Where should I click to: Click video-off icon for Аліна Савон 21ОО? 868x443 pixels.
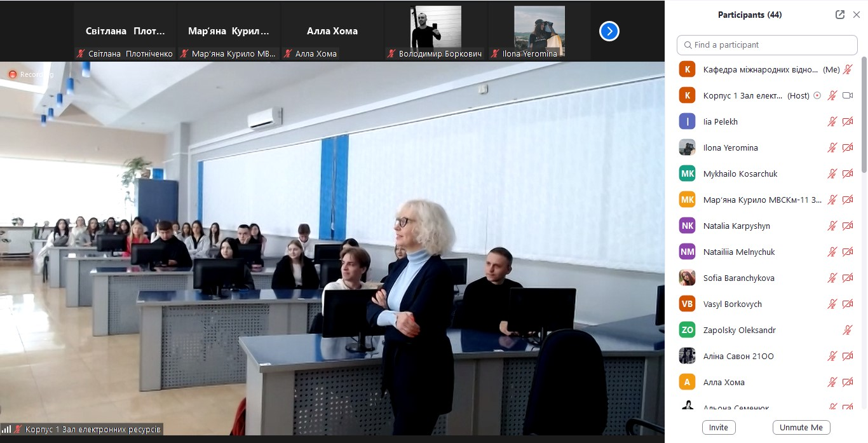click(x=848, y=356)
